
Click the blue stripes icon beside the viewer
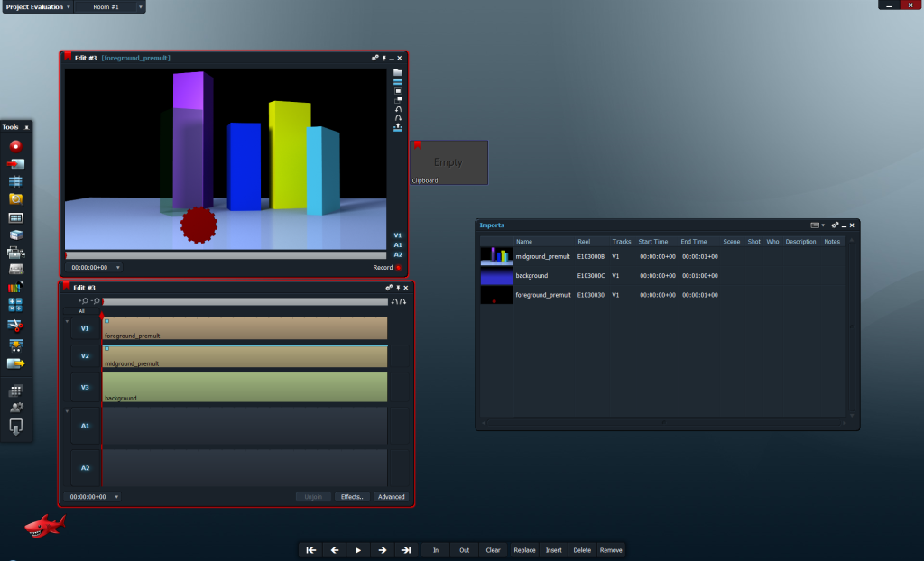pos(398,82)
